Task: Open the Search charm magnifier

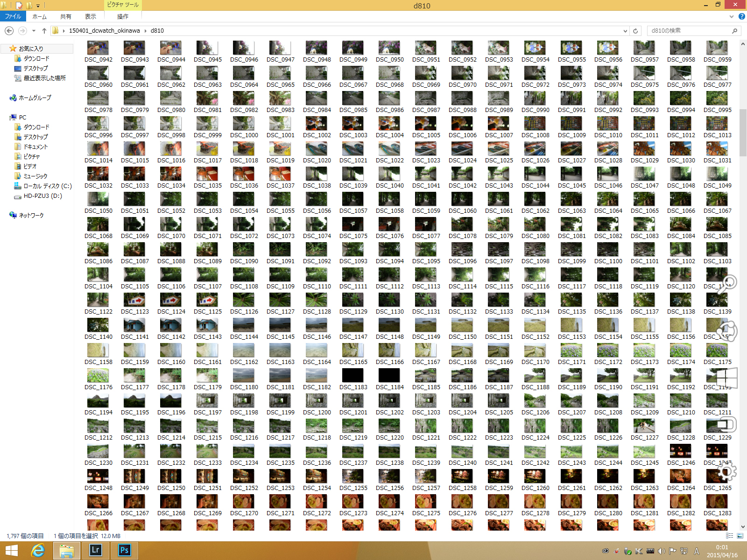Action: coord(727,284)
